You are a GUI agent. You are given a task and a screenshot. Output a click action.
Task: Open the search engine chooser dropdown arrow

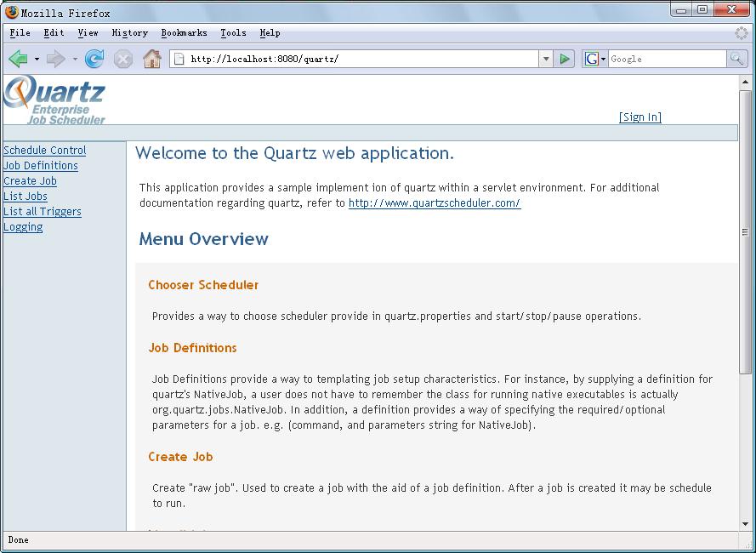603,60
